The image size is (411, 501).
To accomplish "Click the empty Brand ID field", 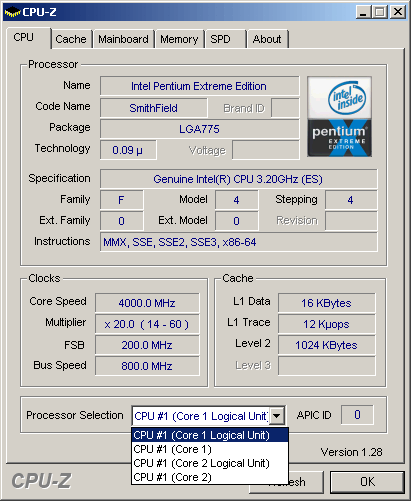I will [285, 108].
